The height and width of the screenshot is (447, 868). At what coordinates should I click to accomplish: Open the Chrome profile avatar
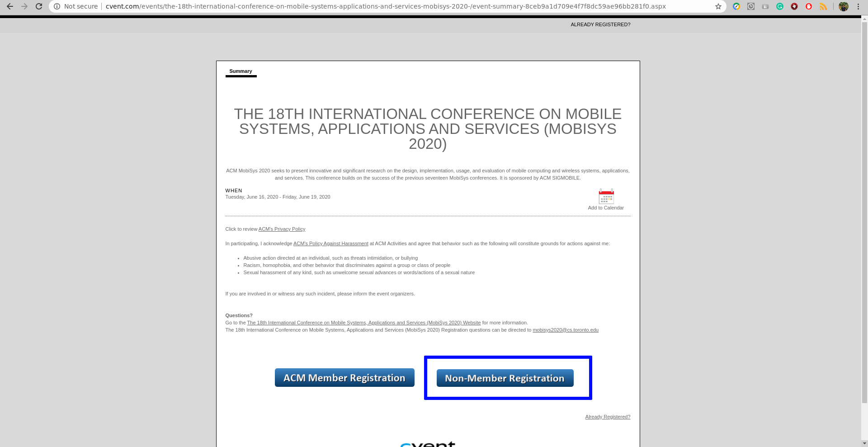[x=844, y=6]
